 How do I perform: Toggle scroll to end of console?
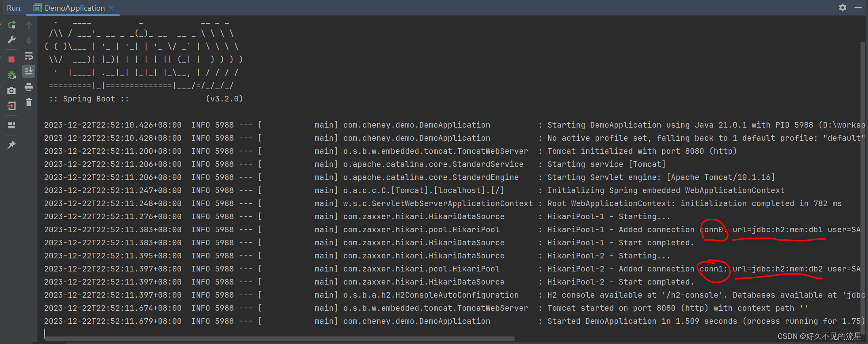29,71
